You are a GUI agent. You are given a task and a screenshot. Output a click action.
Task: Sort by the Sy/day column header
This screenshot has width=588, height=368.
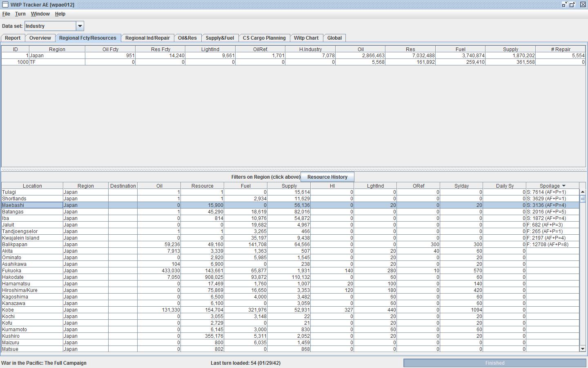(461, 186)
